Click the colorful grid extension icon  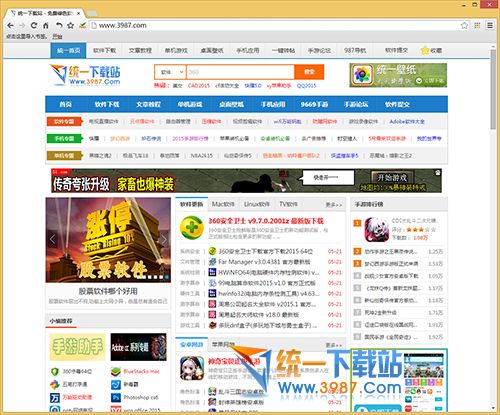[x=477, y=25]
